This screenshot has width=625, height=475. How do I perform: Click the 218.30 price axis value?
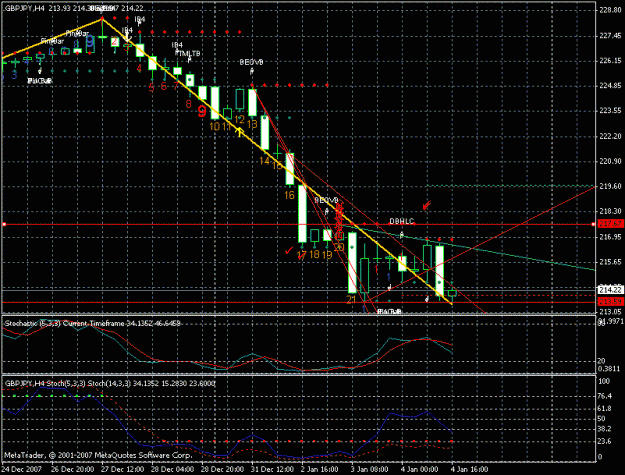tap(610, 211)
